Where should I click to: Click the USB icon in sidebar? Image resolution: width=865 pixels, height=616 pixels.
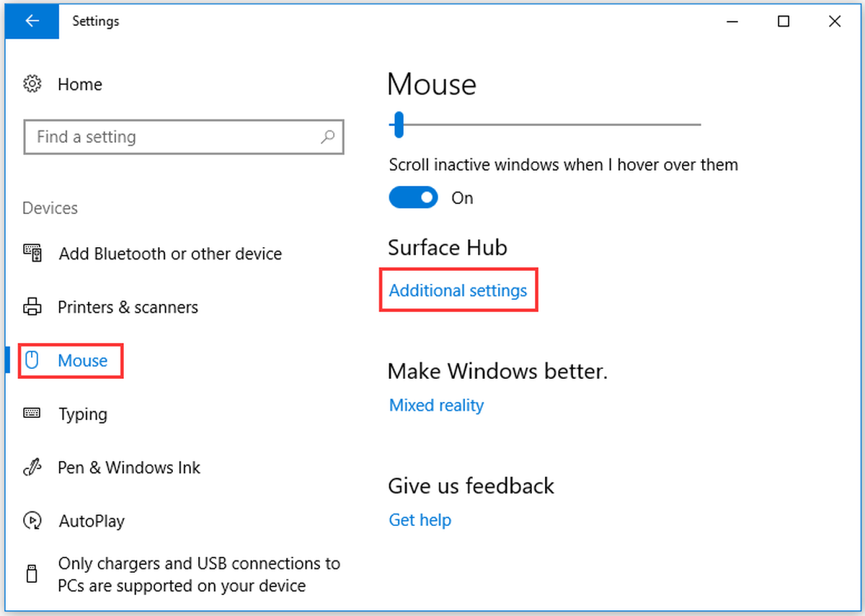32,574
